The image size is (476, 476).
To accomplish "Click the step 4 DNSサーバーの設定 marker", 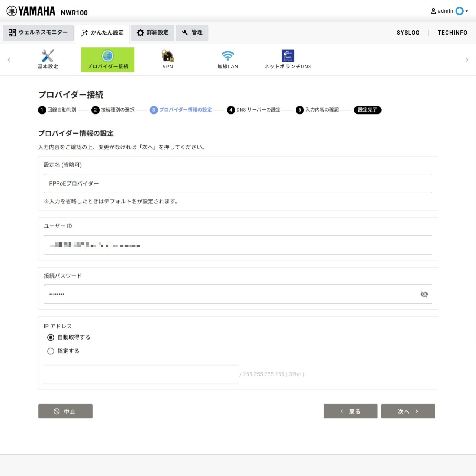I will (231, 110).
